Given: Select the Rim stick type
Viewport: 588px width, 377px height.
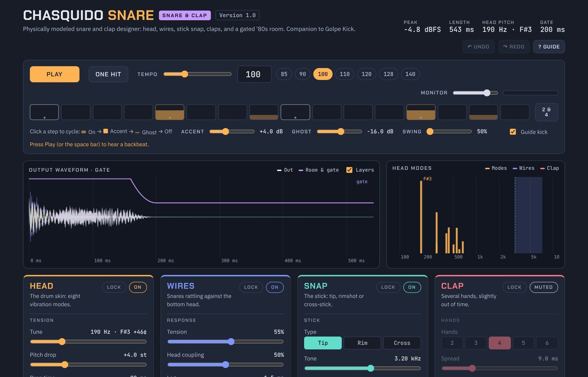Looking at the screenshot, I should pyautogui.click(x=362, y=343).
